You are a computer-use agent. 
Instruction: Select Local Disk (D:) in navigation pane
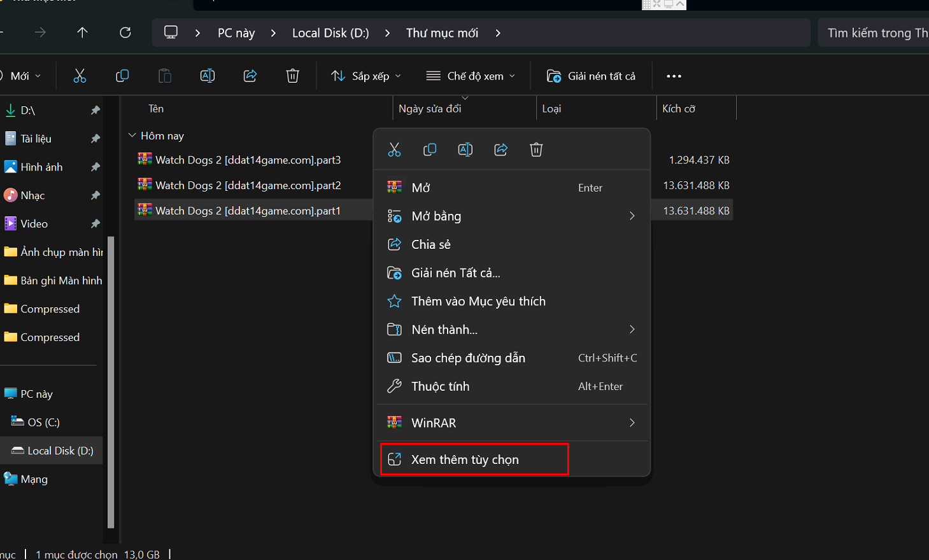[52, 451]
